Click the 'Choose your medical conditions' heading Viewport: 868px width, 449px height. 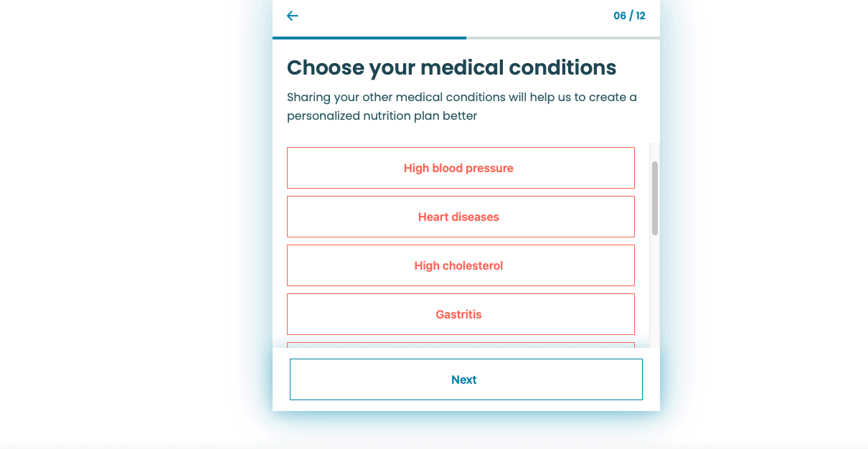tap(451, 67)
